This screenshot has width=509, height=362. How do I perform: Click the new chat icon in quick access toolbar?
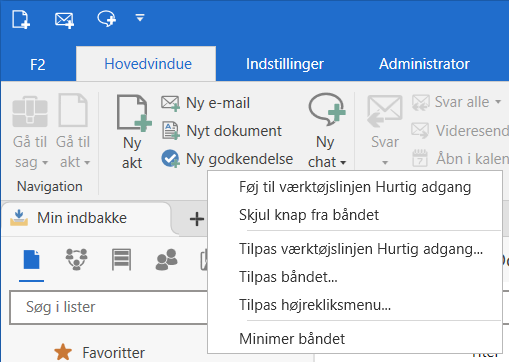[x=107, y=19]
